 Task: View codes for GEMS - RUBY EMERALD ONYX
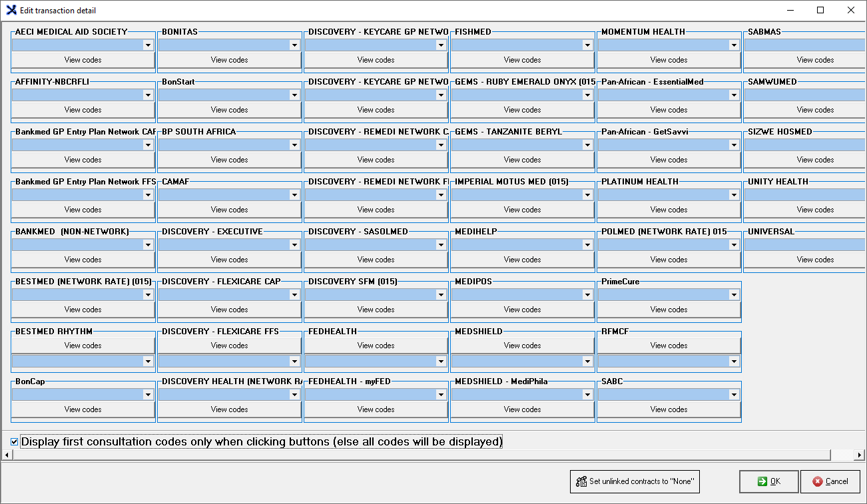click(523, 110)
